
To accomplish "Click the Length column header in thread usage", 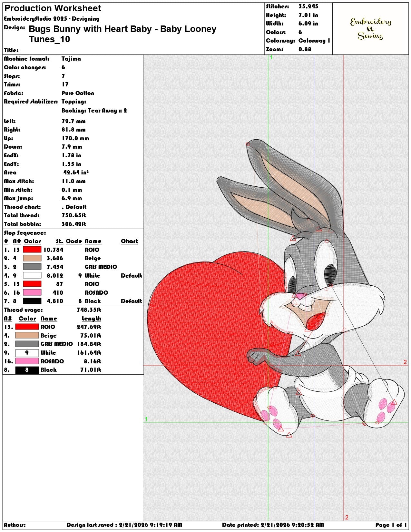I will pos(91,319).
